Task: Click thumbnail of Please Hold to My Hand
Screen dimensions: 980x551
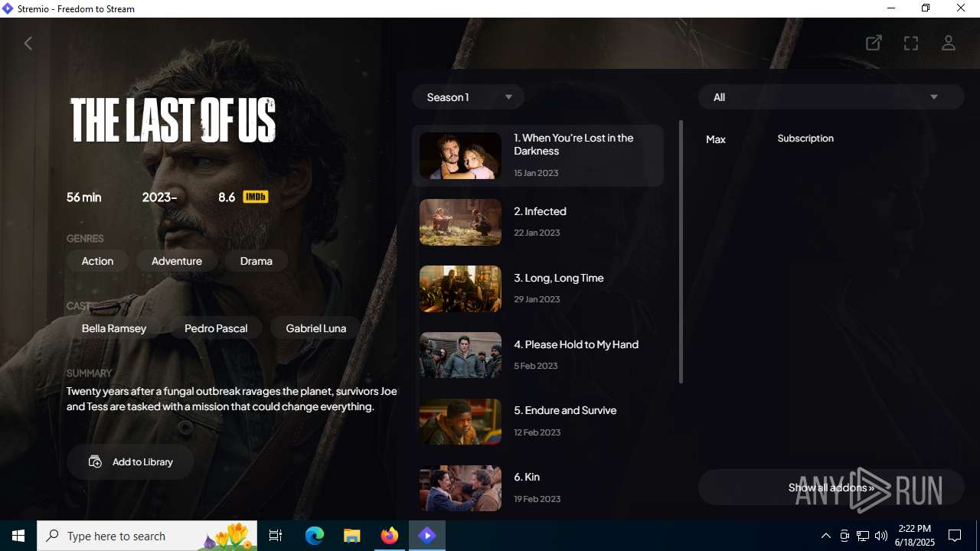Action: coord(460,355)
